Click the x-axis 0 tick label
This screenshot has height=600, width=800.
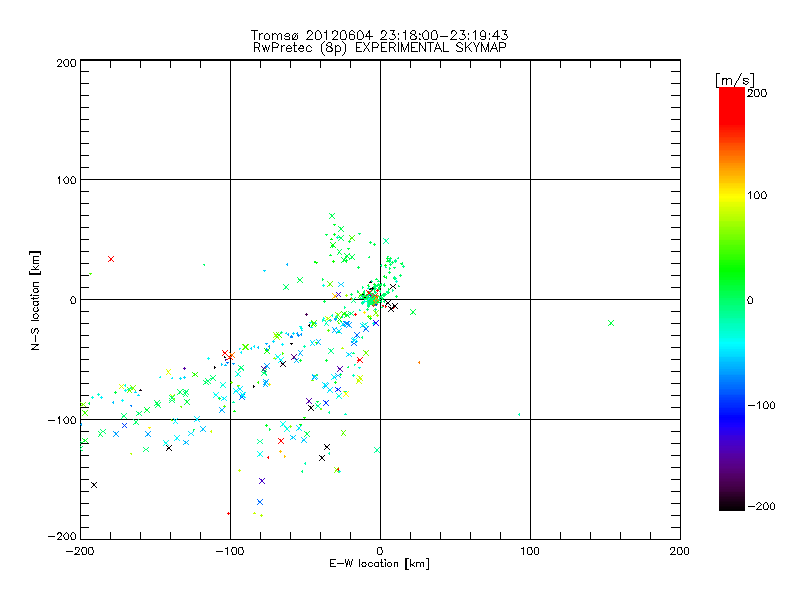(x=380, y=549)
